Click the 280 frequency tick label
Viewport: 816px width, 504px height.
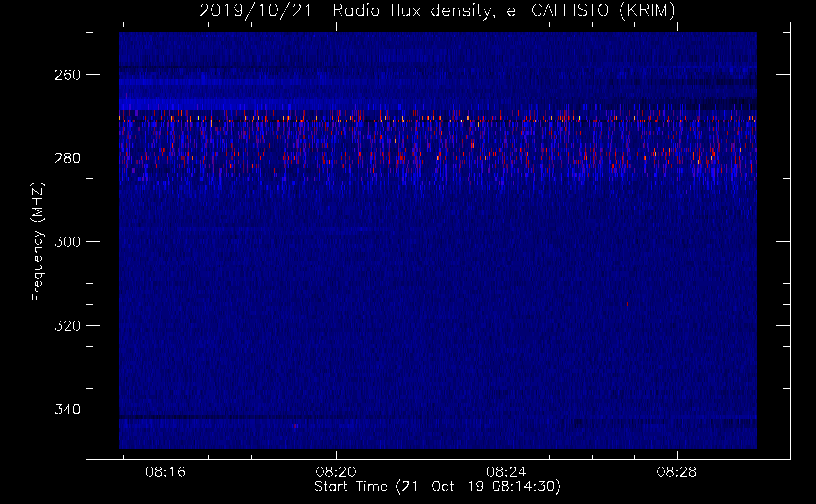[68, 158]
